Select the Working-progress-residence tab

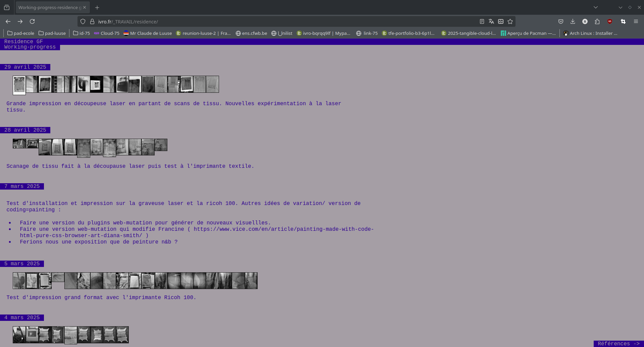[x=49, y=7]
